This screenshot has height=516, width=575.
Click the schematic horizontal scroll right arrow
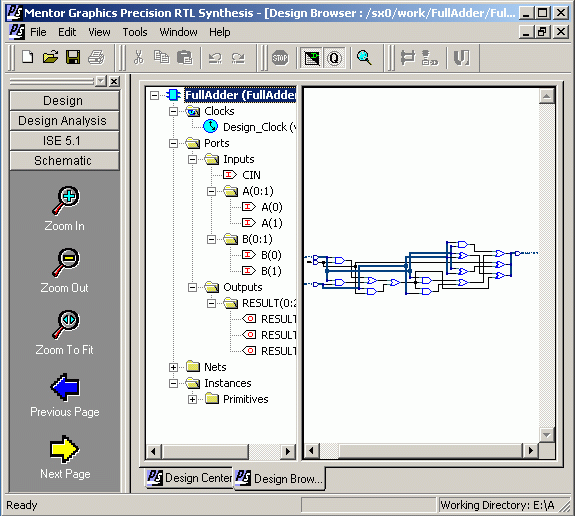point(530,450)
